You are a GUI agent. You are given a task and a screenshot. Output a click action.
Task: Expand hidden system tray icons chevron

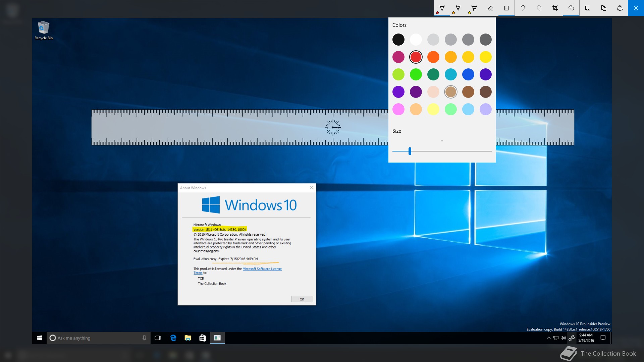pos(548,338)
